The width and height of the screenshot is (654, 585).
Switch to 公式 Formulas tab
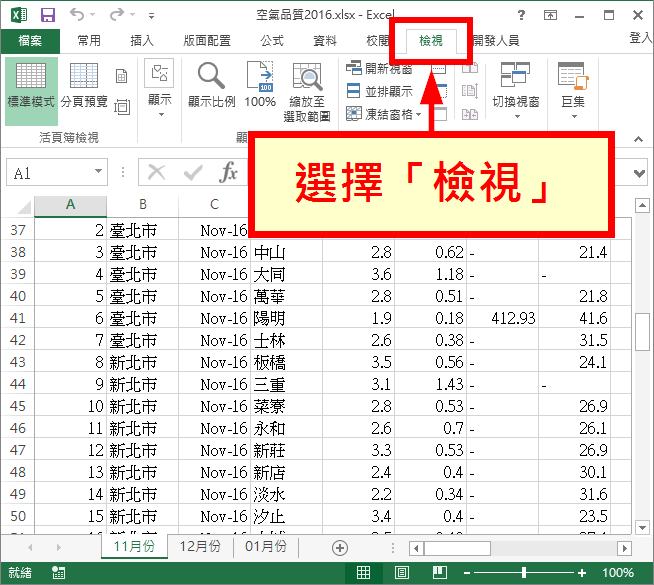click(272, 40)
